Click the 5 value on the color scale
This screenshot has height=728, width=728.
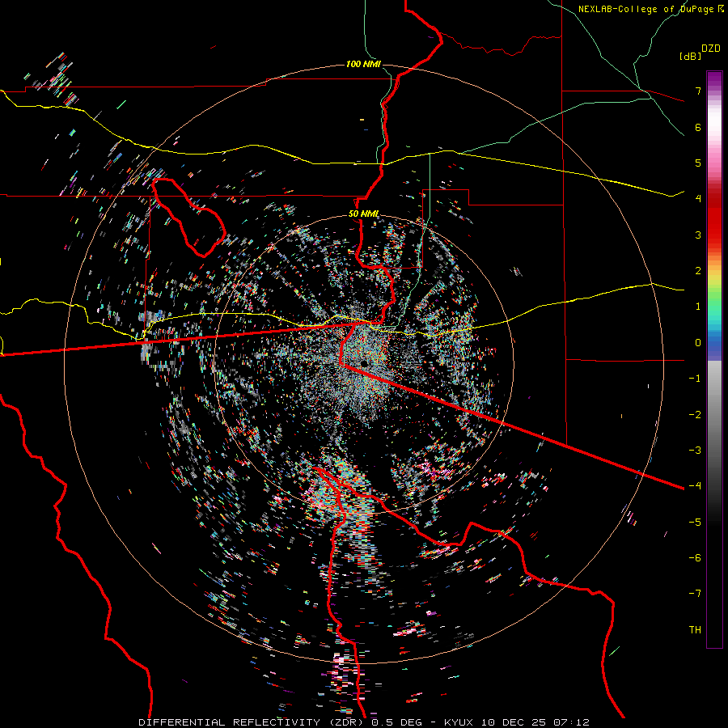[698, 163]
